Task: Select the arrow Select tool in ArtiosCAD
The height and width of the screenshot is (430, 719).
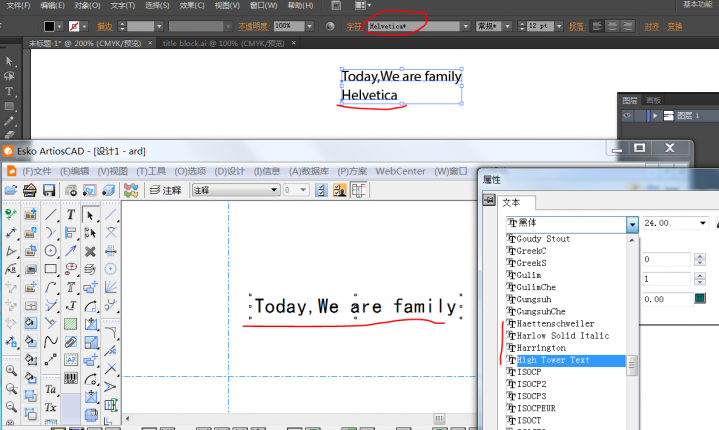Action: point(90,214)
